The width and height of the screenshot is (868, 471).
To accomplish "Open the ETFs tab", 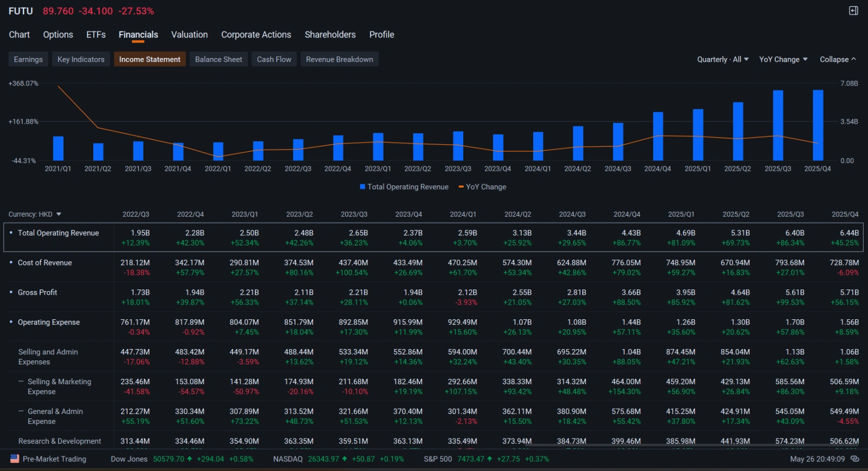I will pos(96,34).
